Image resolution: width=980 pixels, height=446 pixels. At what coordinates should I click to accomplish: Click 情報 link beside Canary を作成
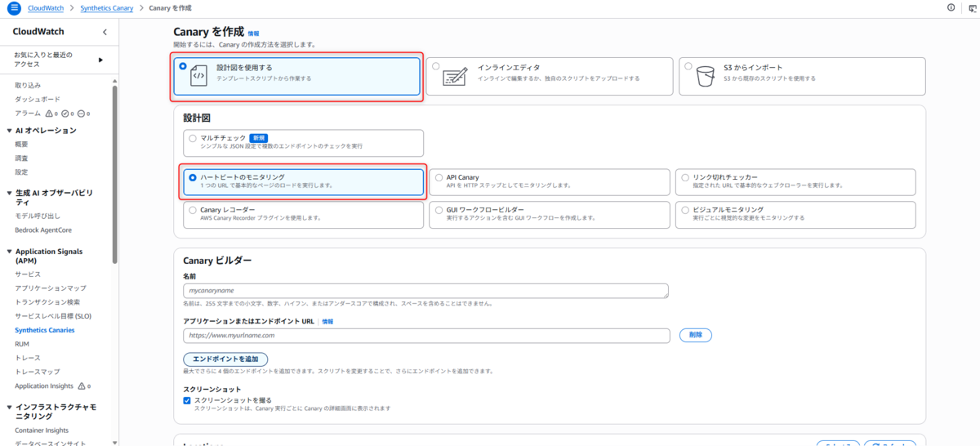tap(253, 33)
